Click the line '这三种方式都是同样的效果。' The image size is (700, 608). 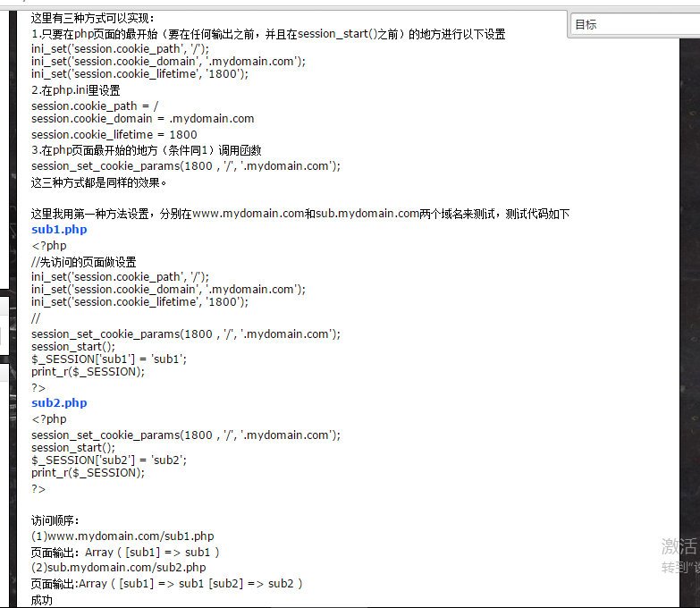(98, 182)
